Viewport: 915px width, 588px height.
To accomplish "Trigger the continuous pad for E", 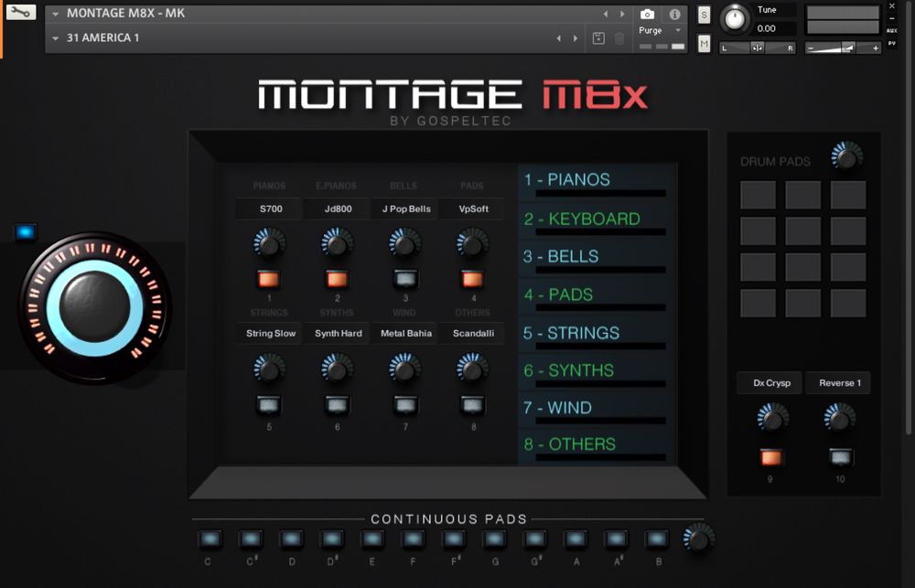I will click(x=371, y=540).
